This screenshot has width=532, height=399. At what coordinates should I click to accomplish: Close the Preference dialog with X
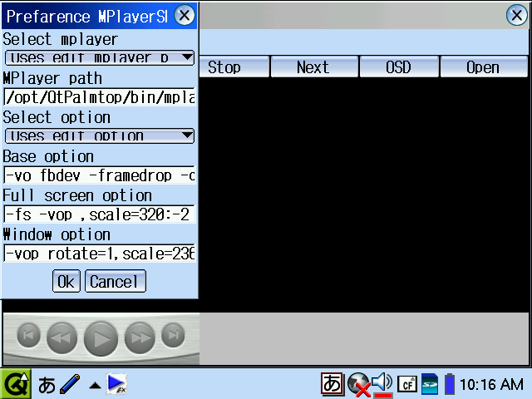[185, 15]
